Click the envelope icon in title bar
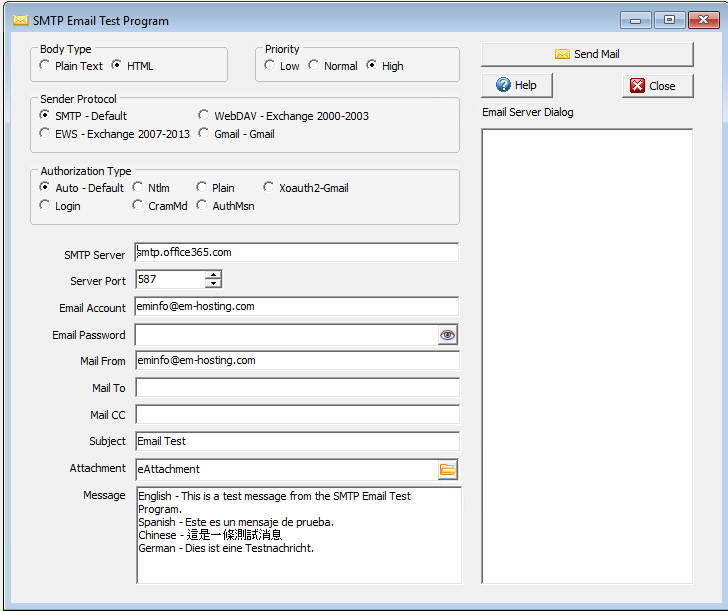The height and width of the screenshot is (611, 728). 20,20
